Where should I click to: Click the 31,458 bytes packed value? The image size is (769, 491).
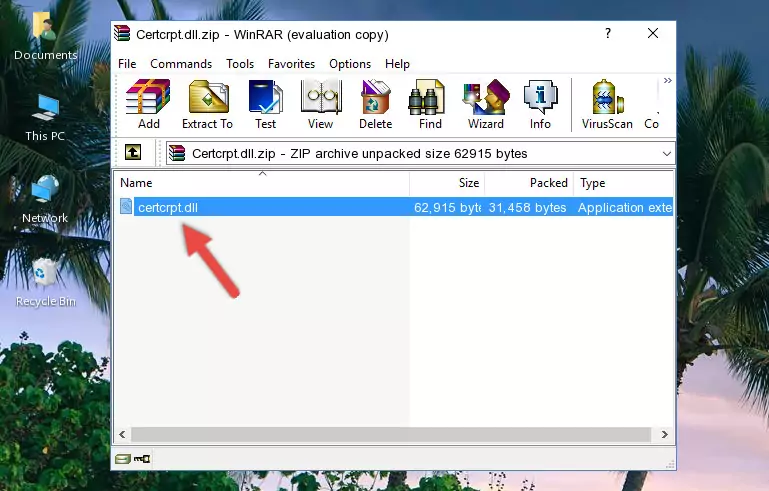click(527, 207)
